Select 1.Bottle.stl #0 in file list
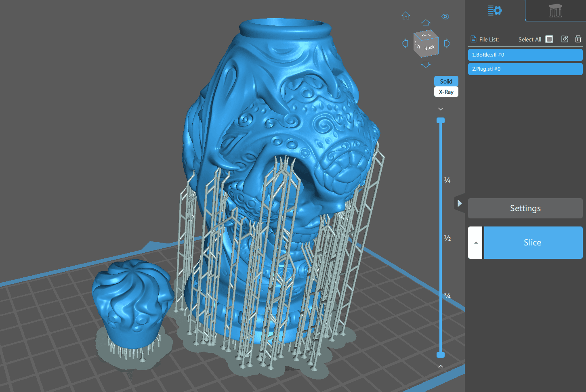586x392 pixels. 525,55
